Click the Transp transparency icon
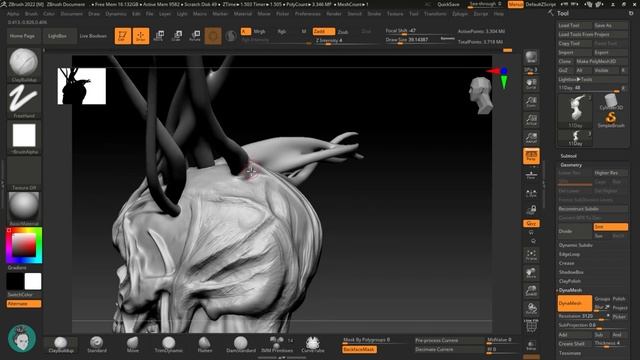Viewport: 640px width, 360px height. (531, 345)
